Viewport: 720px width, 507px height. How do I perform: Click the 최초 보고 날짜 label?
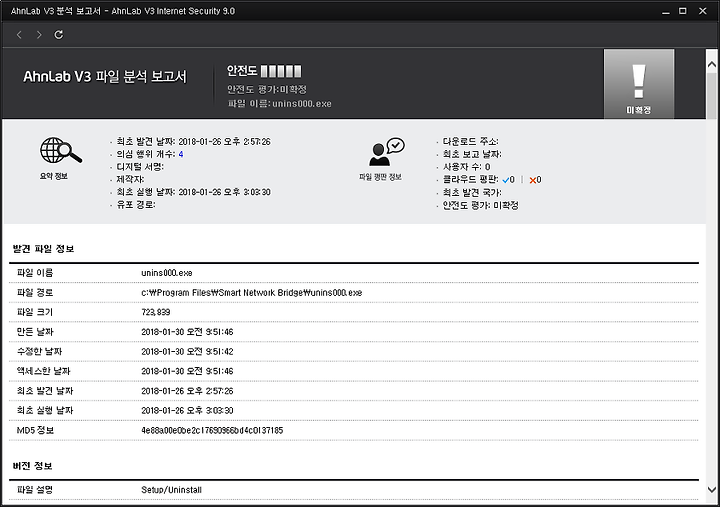click(x=472, y=154)
